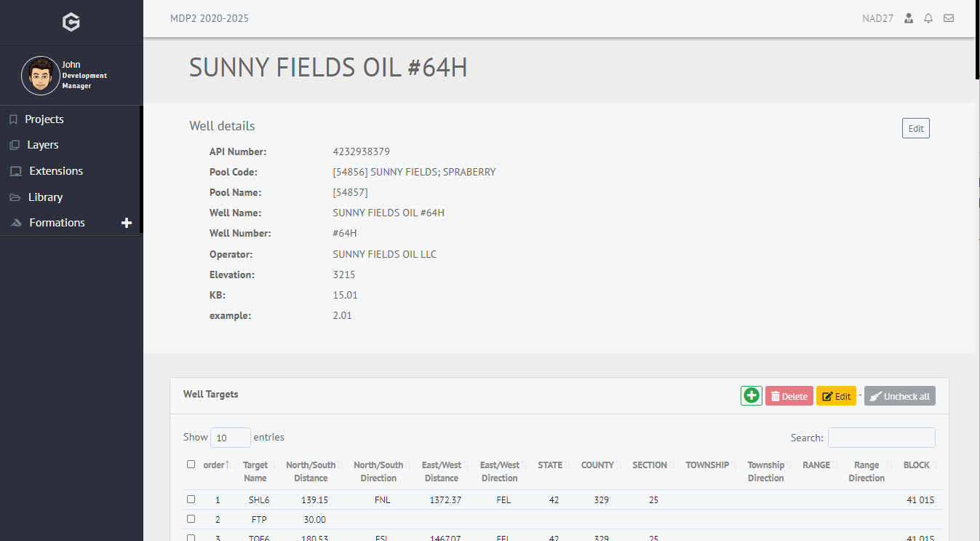
Task: Click the green add target plus icon
Action: click(751, 396)
